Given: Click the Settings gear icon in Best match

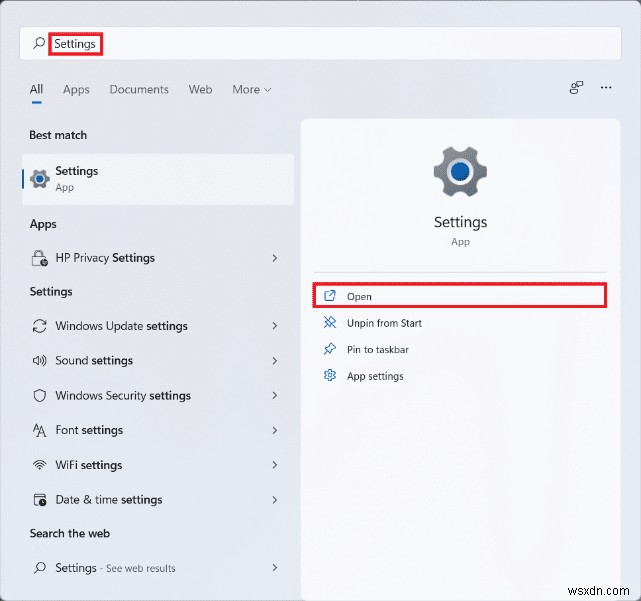Looking at the screenshot, I should [x=40, y=179].
